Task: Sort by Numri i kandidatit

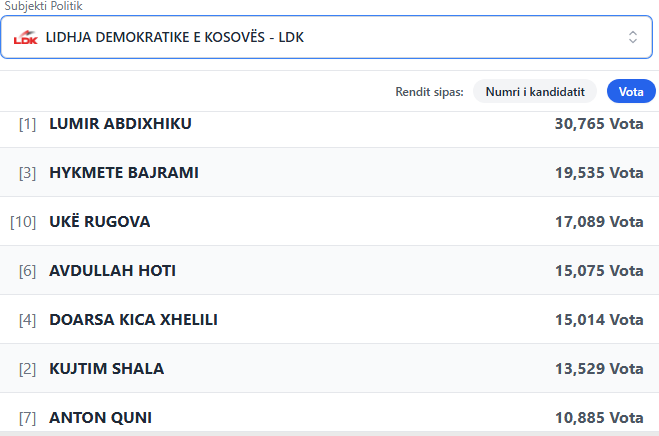Action: coord(534,92)
